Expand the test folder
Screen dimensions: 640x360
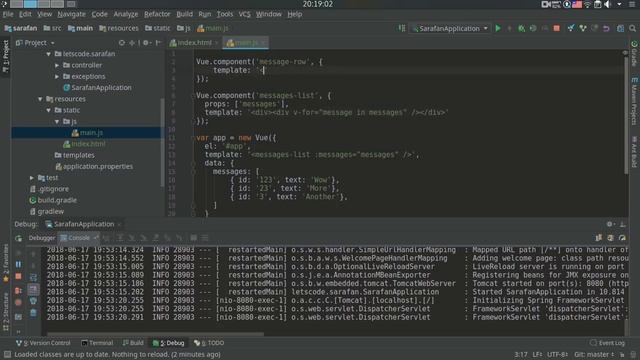coord(32,178)
